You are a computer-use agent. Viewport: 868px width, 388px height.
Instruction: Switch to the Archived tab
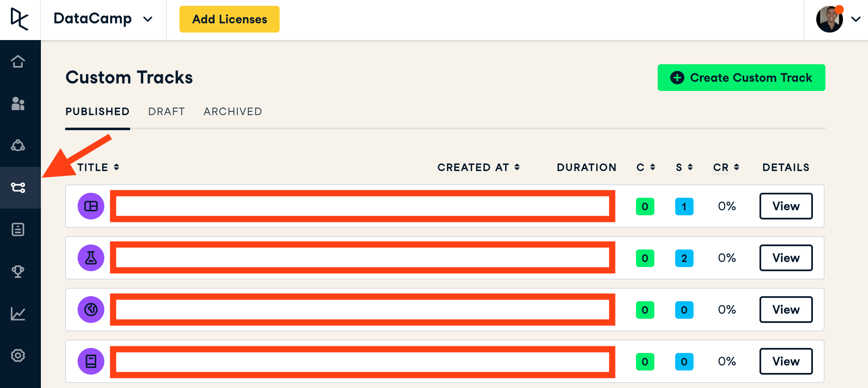pos(233,112)
